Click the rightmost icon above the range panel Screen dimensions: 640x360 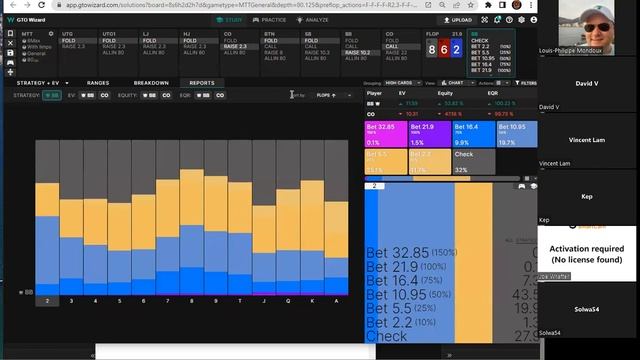533,186
